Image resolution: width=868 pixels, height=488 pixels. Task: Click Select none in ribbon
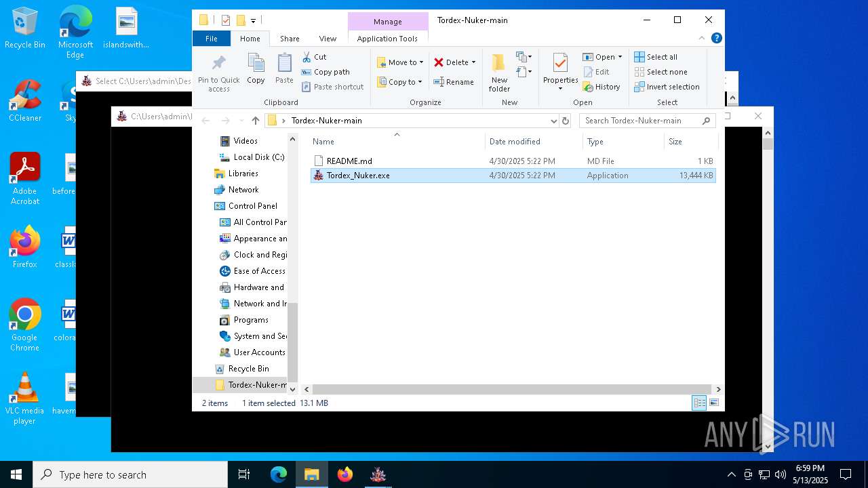tap(660, 72)
